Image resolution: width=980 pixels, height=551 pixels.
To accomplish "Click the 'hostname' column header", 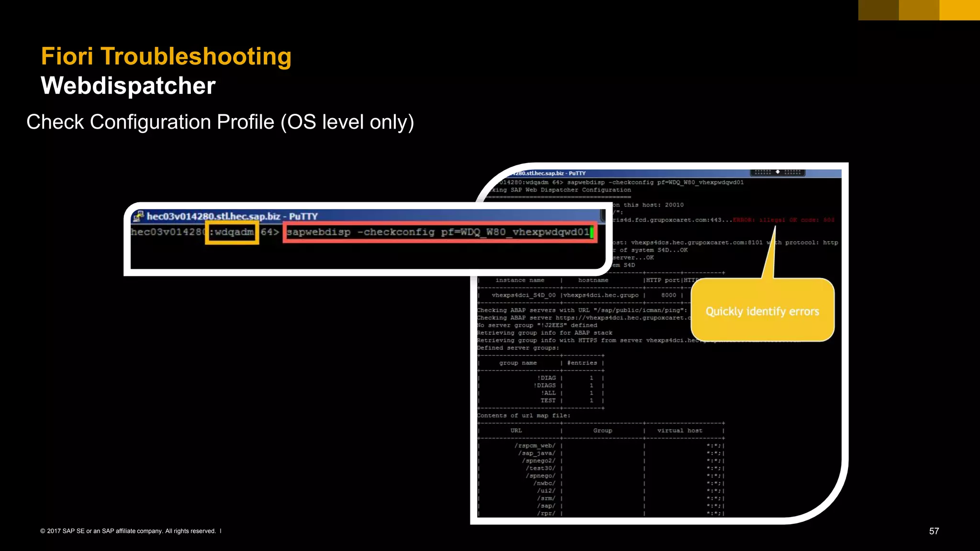I will [593, 280].
